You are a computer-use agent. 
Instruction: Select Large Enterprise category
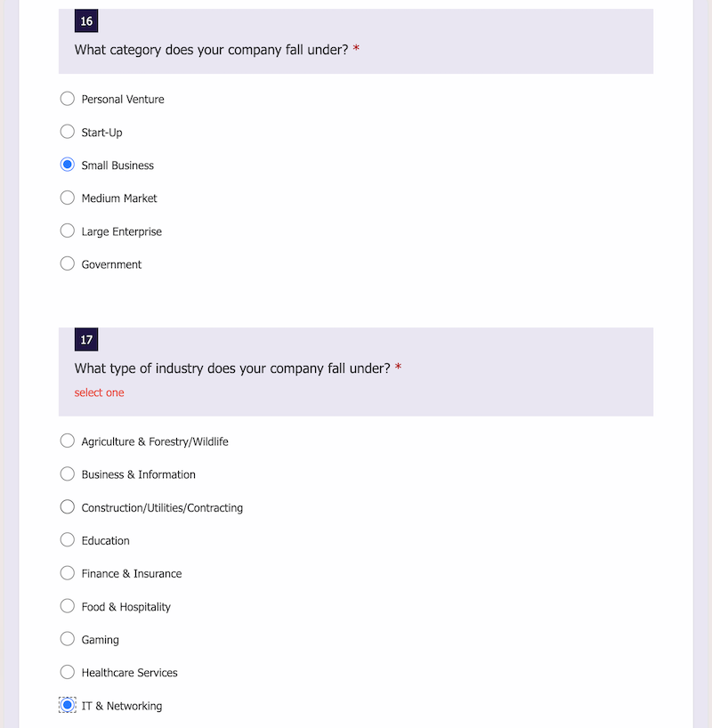click(x=68, y=231)
